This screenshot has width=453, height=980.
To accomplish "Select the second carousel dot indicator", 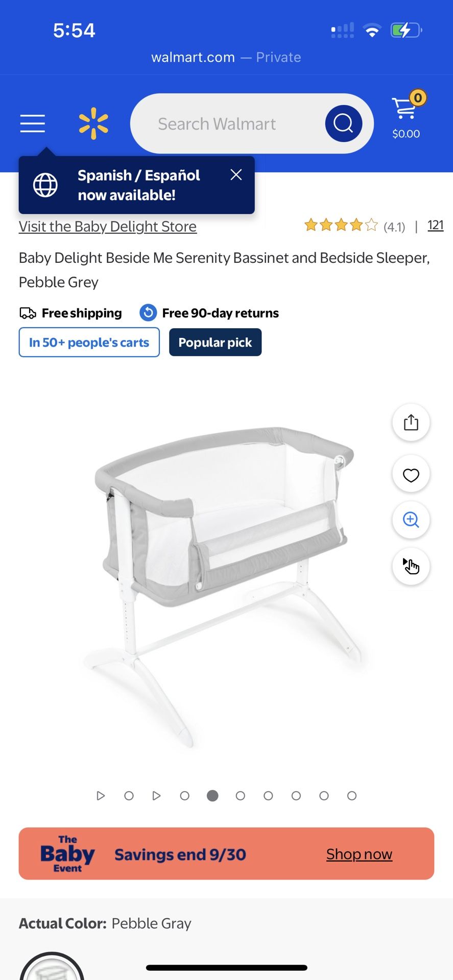I will point(129,796).
